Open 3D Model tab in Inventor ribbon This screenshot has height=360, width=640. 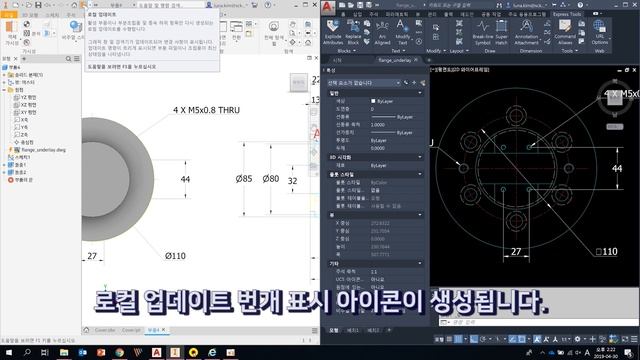[30, 15]
